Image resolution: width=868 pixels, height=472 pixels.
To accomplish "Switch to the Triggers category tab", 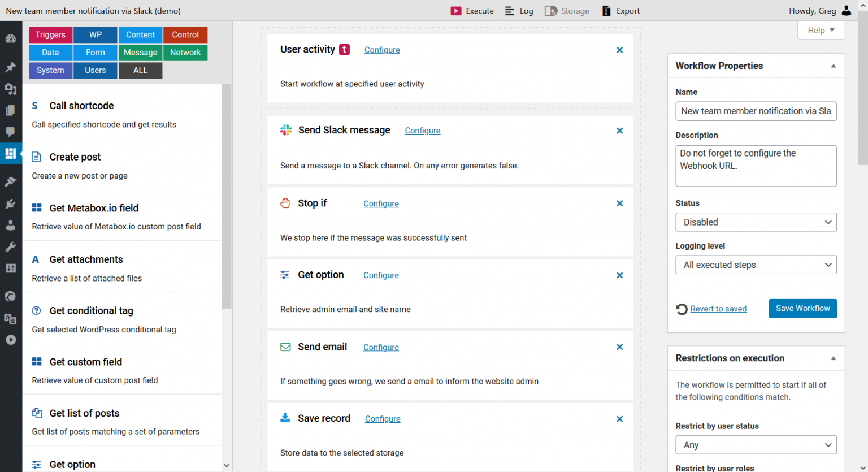I will tap(50, 34).
